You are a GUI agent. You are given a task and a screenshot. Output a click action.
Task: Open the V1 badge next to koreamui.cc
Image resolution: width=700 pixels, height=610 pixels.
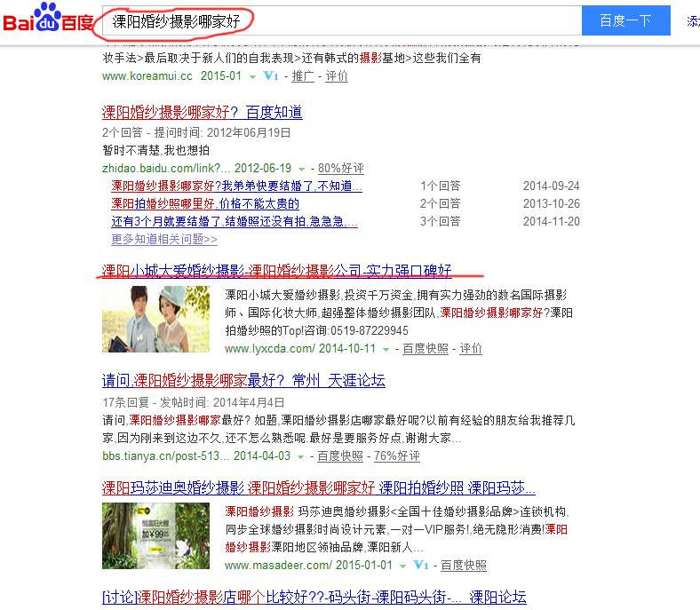pyautogui.click(x=271, y=75)
